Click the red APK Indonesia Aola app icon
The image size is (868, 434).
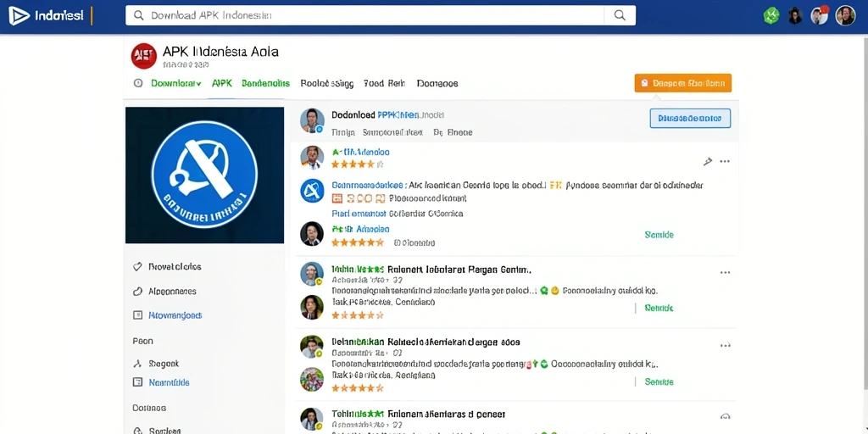click(x=144, y=56)
